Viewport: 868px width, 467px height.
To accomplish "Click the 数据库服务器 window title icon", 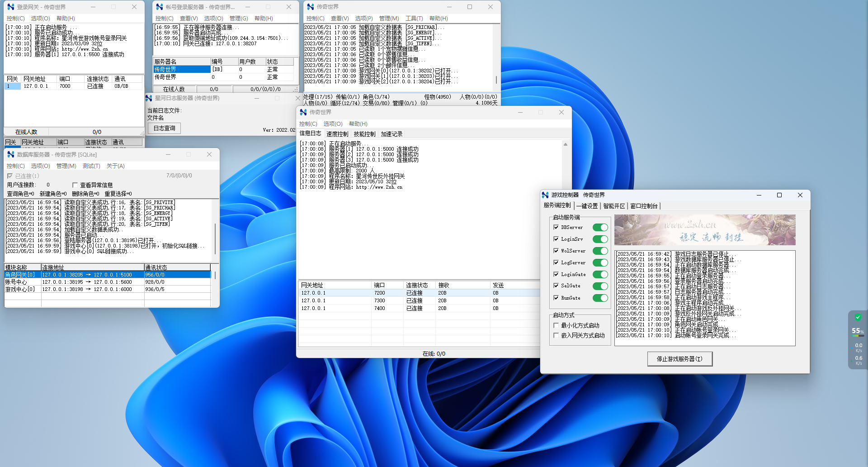I will 11,155.
